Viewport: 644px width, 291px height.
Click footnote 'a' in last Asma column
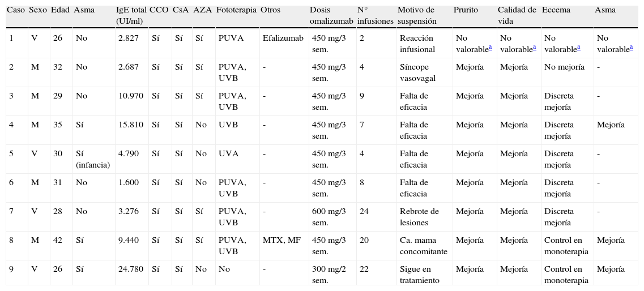click(631, 48)
